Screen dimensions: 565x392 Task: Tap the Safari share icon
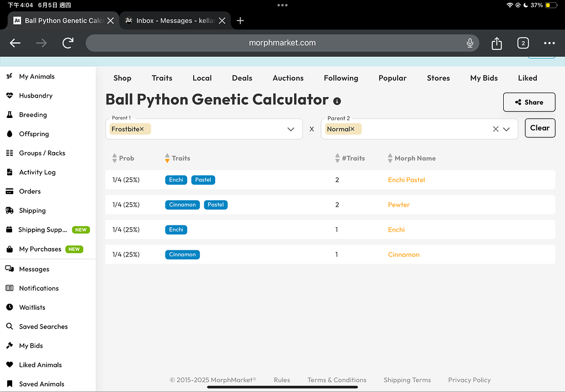click(x=497, y=43)
